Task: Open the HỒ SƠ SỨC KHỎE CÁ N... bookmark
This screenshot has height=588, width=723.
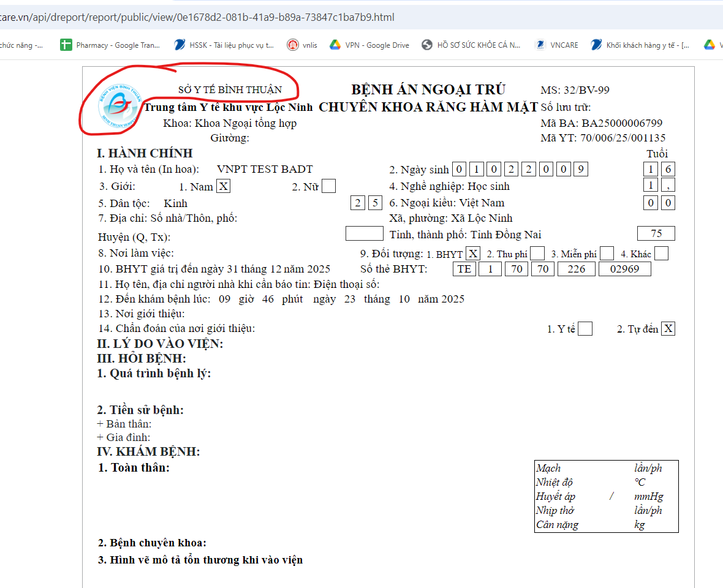Action: [471, 45]
